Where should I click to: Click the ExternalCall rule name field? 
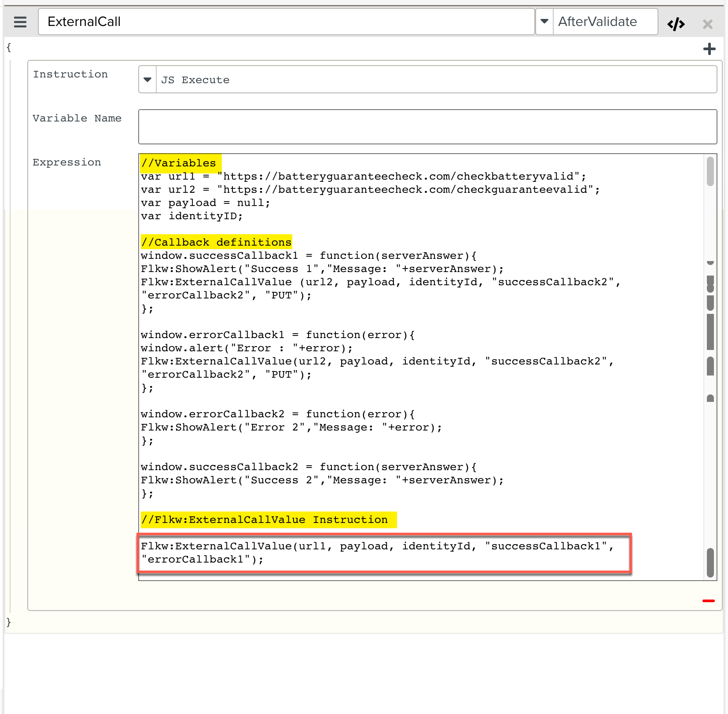click(x=286, y=22)
